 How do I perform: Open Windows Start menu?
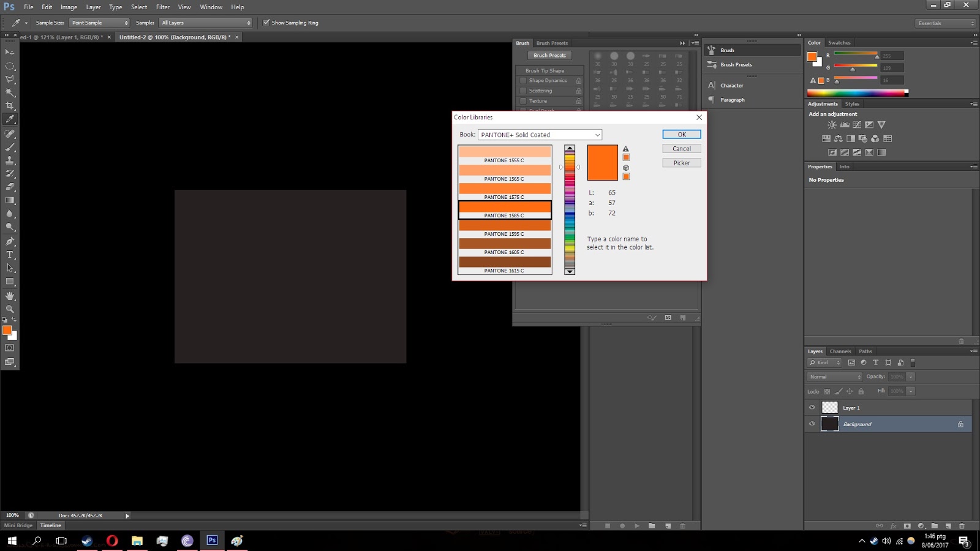(12, 541)
